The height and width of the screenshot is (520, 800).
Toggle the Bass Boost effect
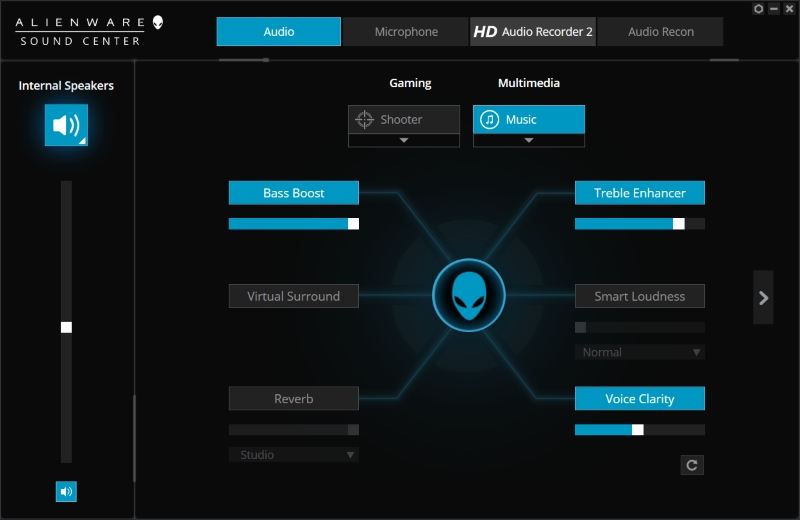(x=293, y=193)
